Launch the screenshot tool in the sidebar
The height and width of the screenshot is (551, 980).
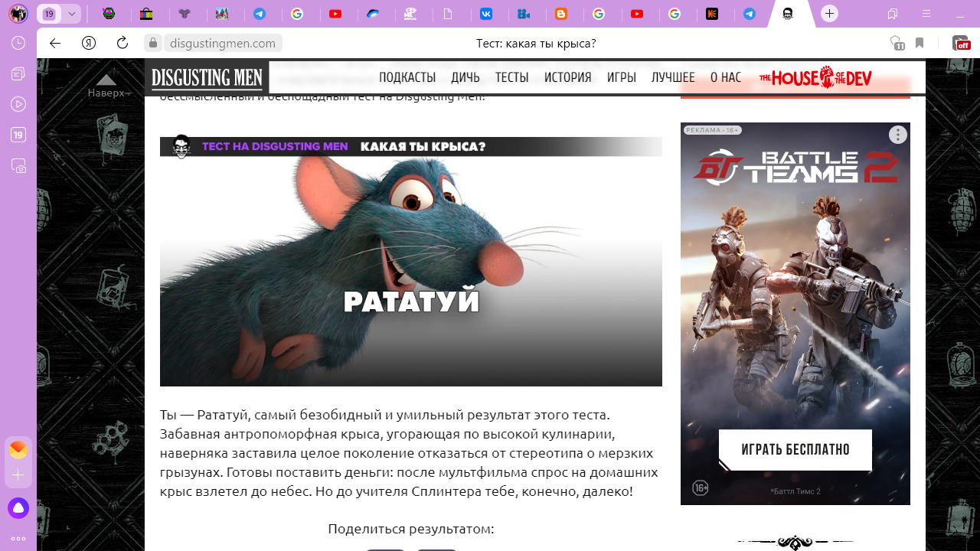(x=18, y=165)
